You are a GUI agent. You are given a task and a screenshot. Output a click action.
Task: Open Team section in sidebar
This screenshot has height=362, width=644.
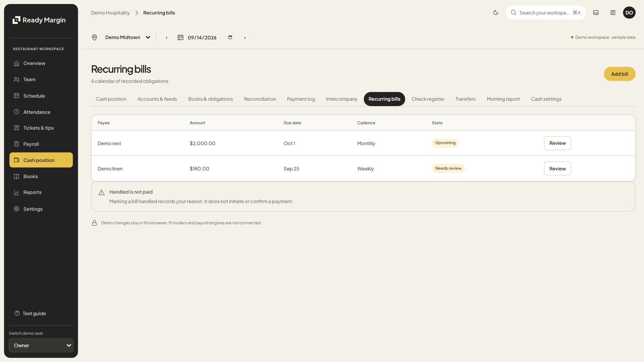[41, 79]
